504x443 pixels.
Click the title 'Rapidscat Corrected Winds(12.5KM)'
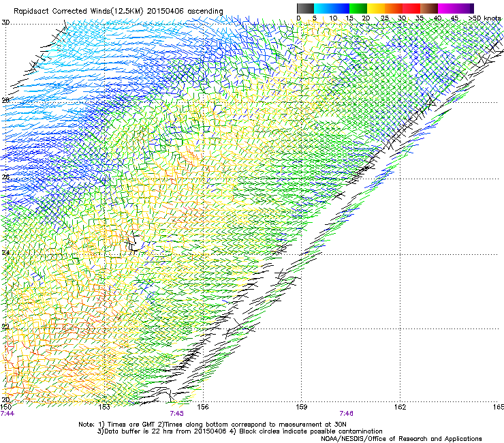tap(79, 12)
